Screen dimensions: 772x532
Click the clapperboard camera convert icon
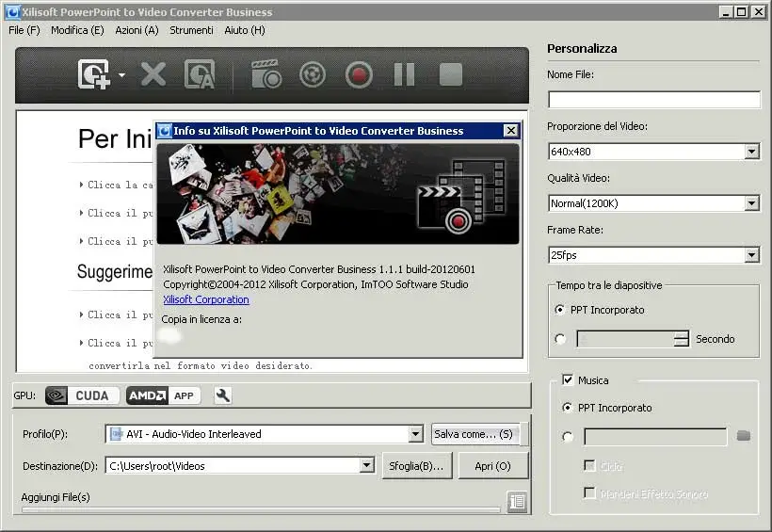[x=266, y=74]
